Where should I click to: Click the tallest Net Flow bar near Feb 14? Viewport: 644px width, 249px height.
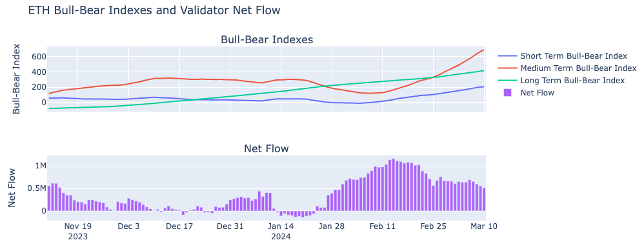pos(394,184)
